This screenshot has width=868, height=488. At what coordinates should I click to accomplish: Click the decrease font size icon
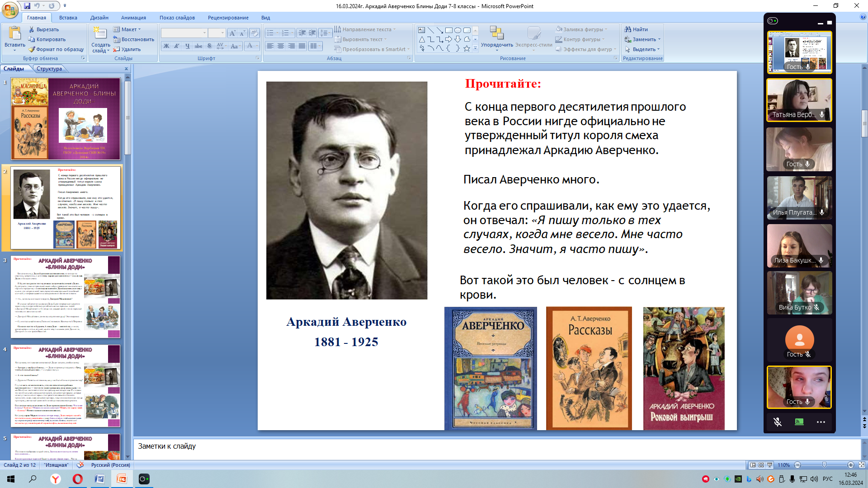(x=242, y=33)
